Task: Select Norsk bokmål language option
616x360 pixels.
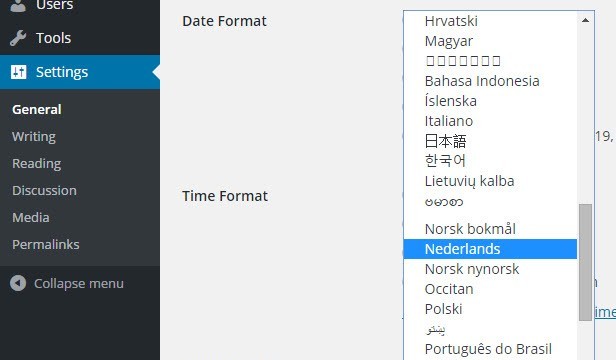Action: tap(490, 229)
